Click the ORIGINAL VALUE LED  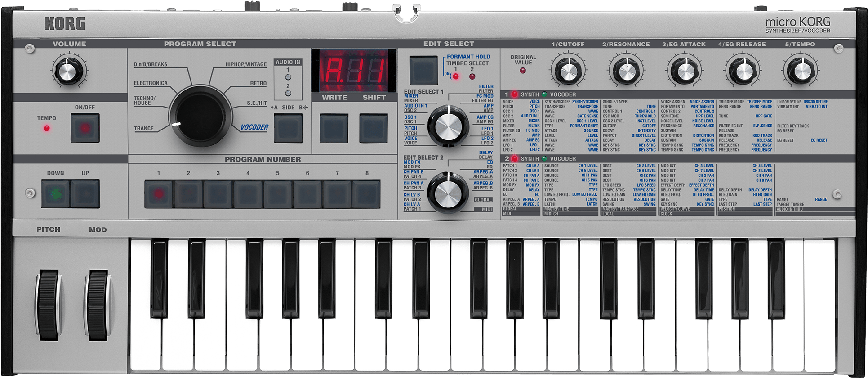[523, 71]
